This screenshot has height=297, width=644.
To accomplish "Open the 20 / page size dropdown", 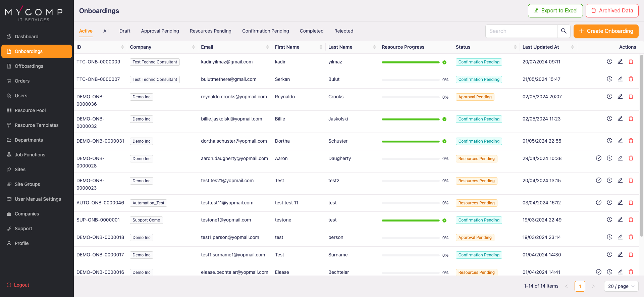I will [621, 286].
